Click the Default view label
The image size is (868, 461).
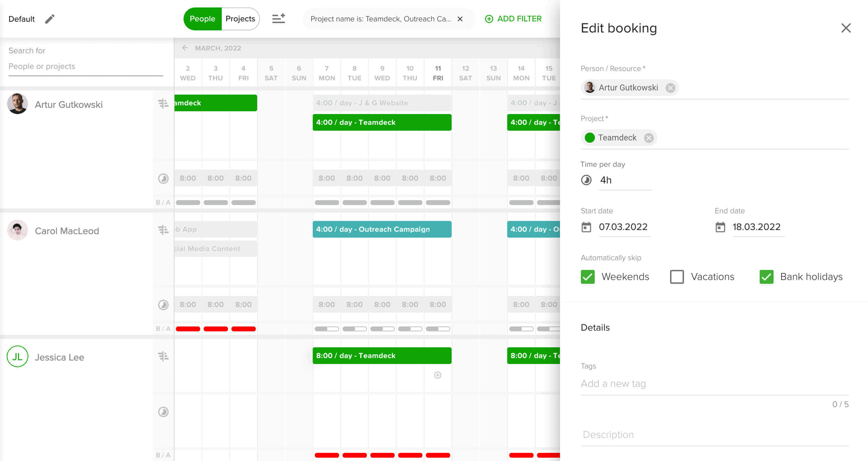pos(21,19)
